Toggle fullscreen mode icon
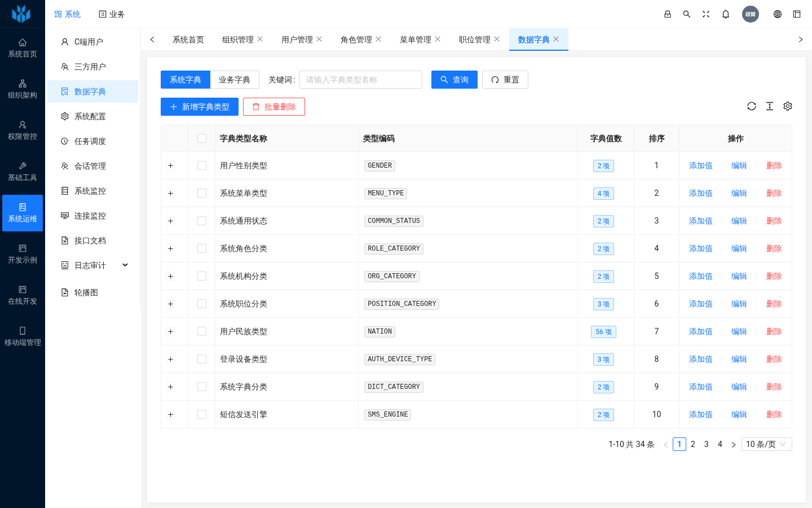 (706, 14)
